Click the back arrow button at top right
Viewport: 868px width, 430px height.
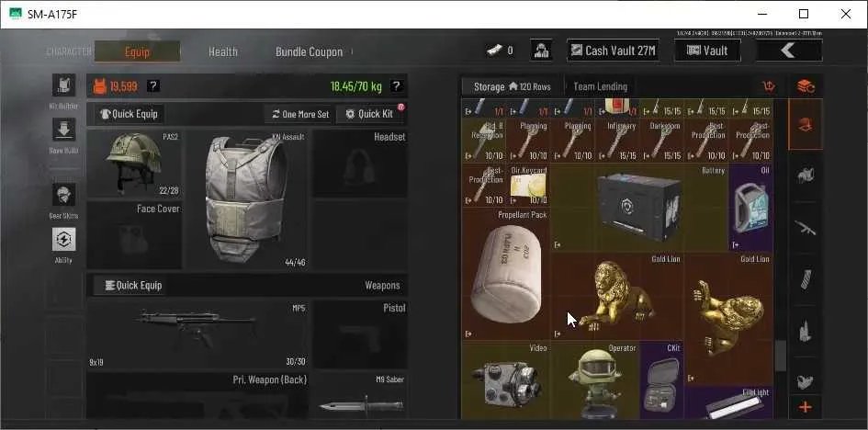click(789, 51)
